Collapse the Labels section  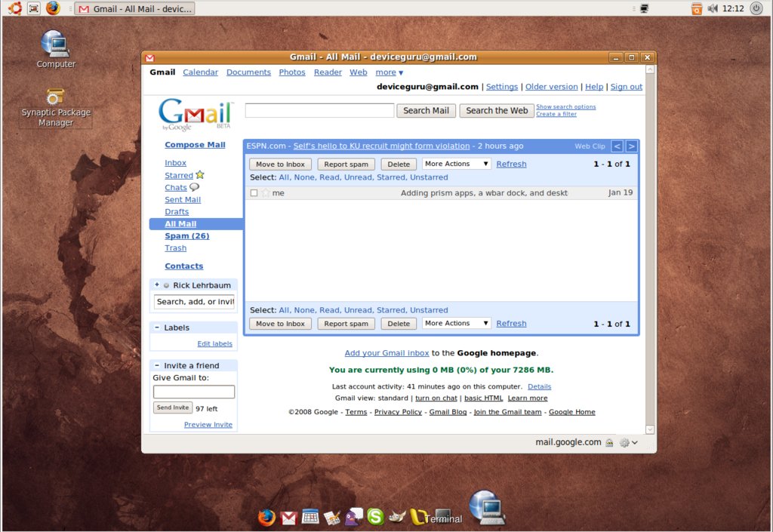pyautogui.click(x=157, y=328)
